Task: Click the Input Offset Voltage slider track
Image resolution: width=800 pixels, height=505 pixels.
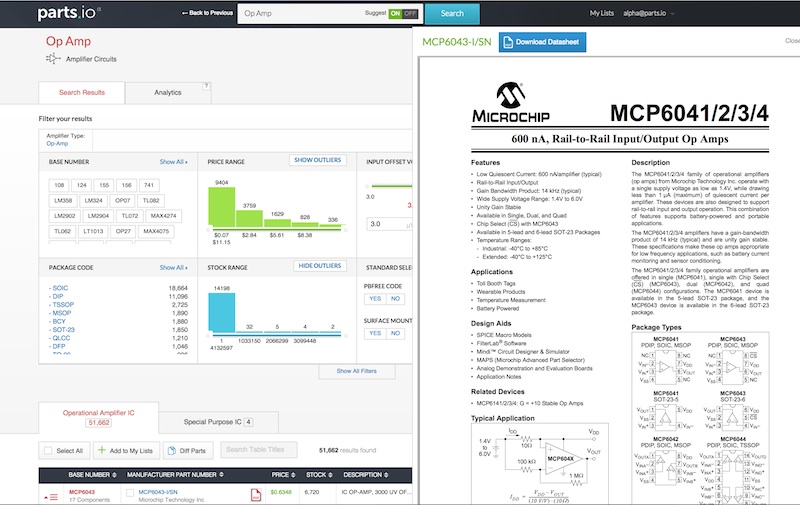Action: point(390,186)
